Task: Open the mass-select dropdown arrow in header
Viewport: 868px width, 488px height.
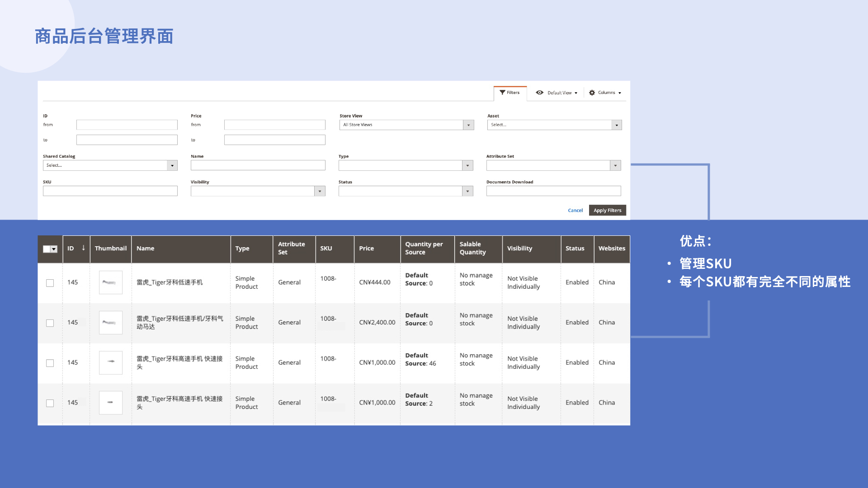Action: pos(54,249)
